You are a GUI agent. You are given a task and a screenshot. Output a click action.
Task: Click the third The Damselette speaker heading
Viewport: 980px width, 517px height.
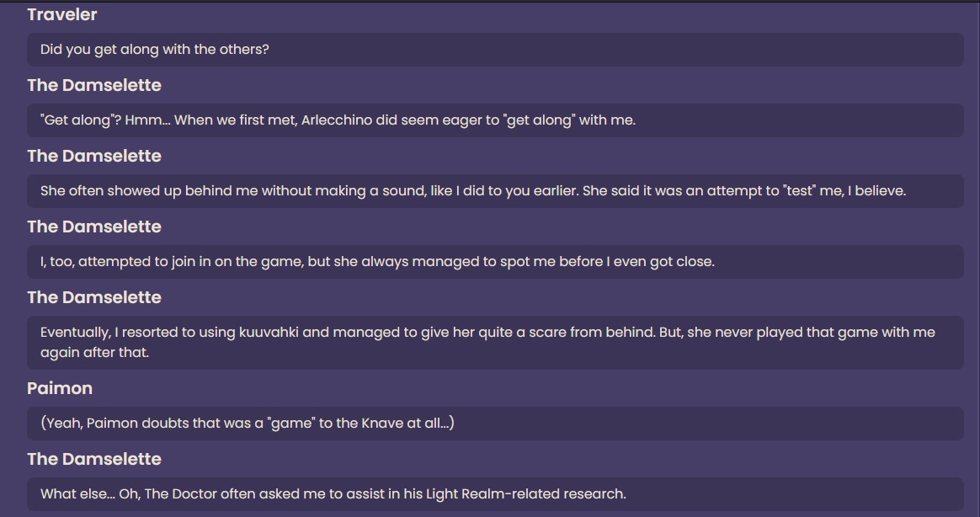pyautogui.click(x=94, y=227)
